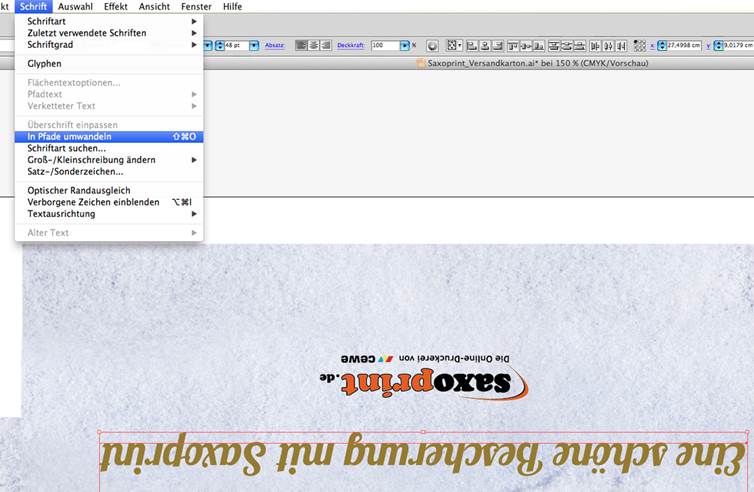754x492 pixels.
Task: Click vertical distribute center icon
Action: click(567, 46)
